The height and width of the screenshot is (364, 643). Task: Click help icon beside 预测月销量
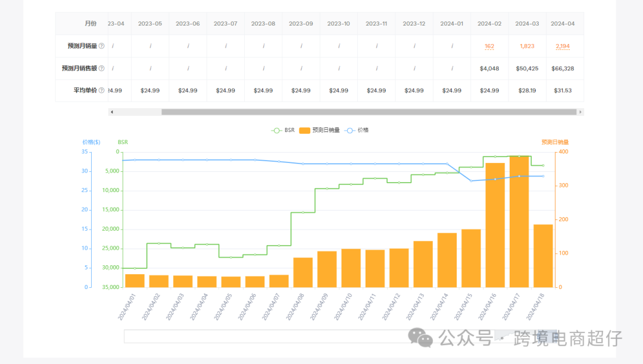coord(101,46)
